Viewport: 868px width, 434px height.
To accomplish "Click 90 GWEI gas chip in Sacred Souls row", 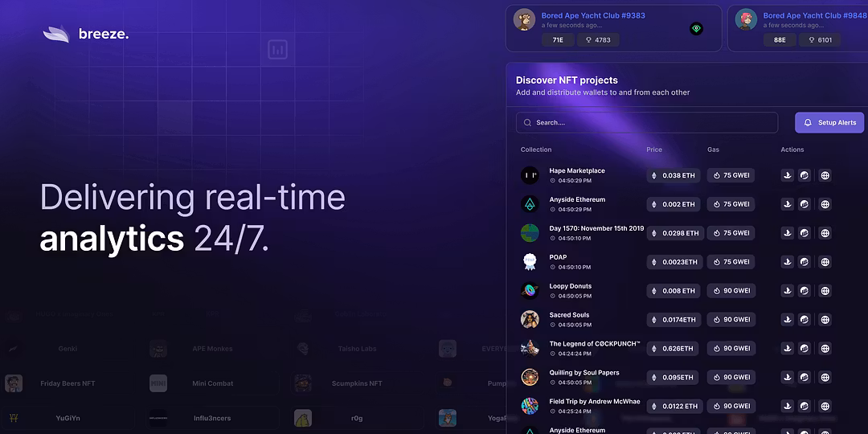I will [x=731, y=319].
